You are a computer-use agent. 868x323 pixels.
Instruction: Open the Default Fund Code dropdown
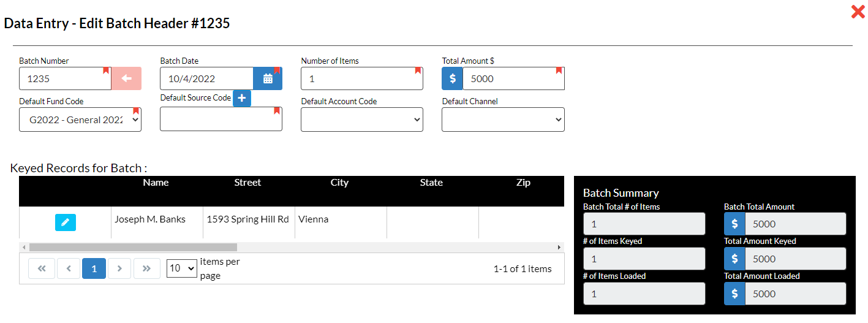80,120
